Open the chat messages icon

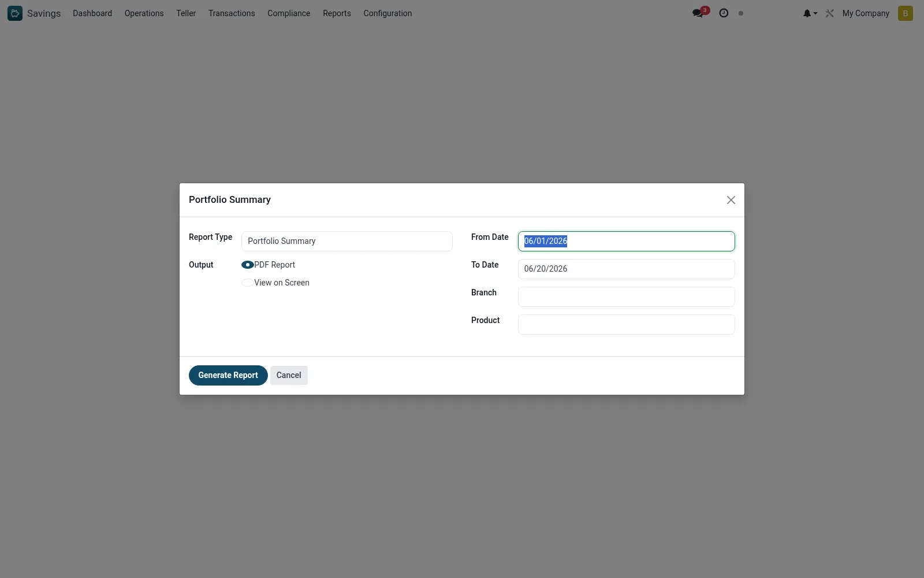coord(698,13)
